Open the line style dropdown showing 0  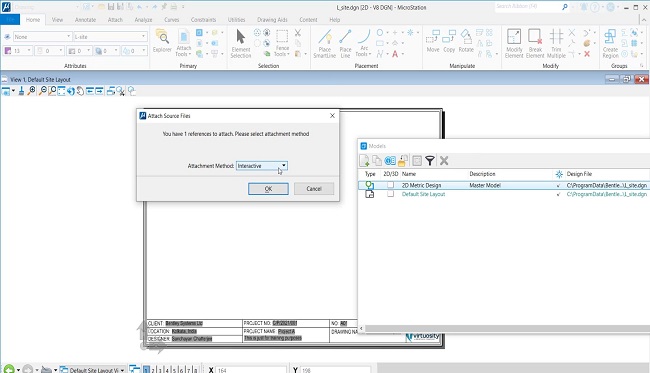tap(50, 51)
